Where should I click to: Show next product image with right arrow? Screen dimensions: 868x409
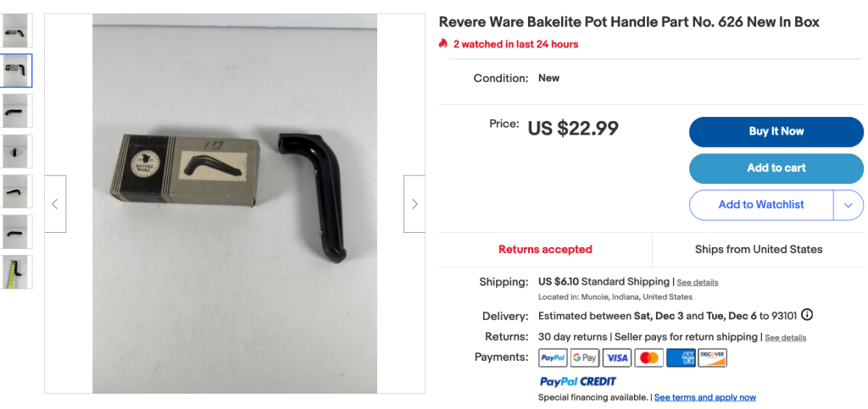(414, 204)
